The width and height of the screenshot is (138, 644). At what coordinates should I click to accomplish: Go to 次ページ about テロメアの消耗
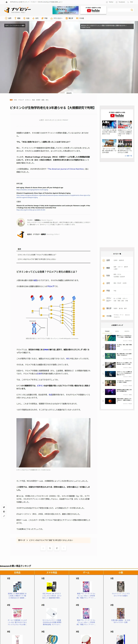coord(53,540)
